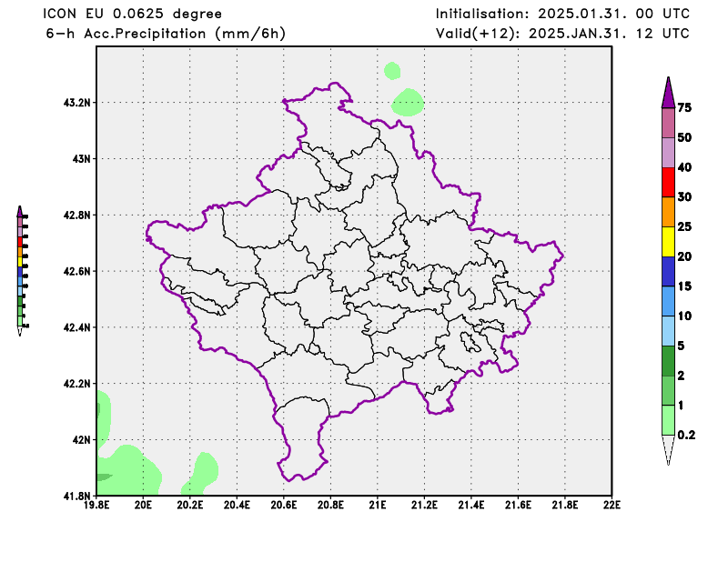Click the latitude label '42.2N'
This screenshot has height=562, width=728.
pyautogui.click(x=77, y=384)
